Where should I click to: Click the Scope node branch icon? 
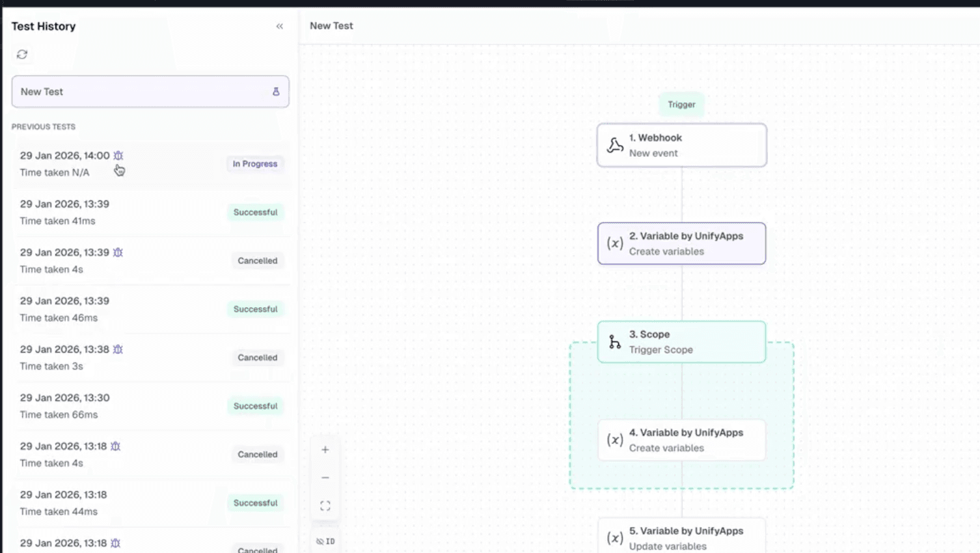[615, 342]
